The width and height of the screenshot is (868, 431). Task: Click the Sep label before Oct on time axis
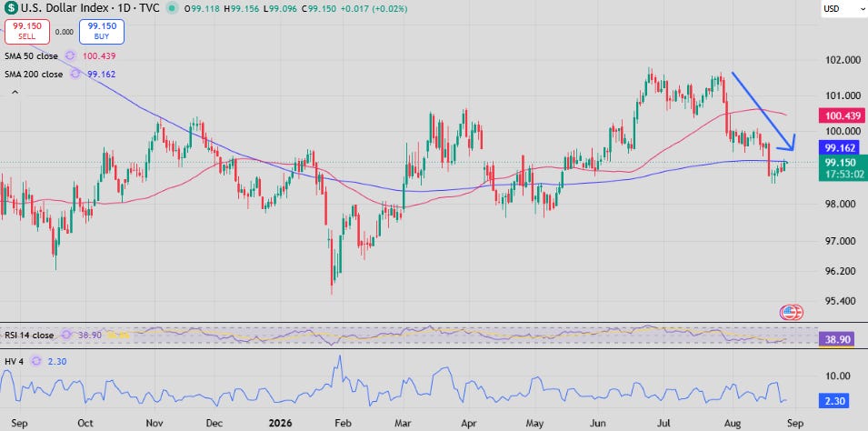click(x=19, y=422)
